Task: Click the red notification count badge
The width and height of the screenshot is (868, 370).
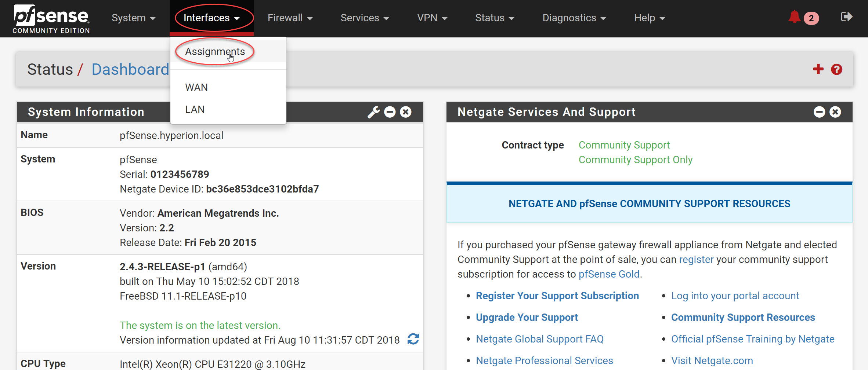Action: click(x=811, y=18)
